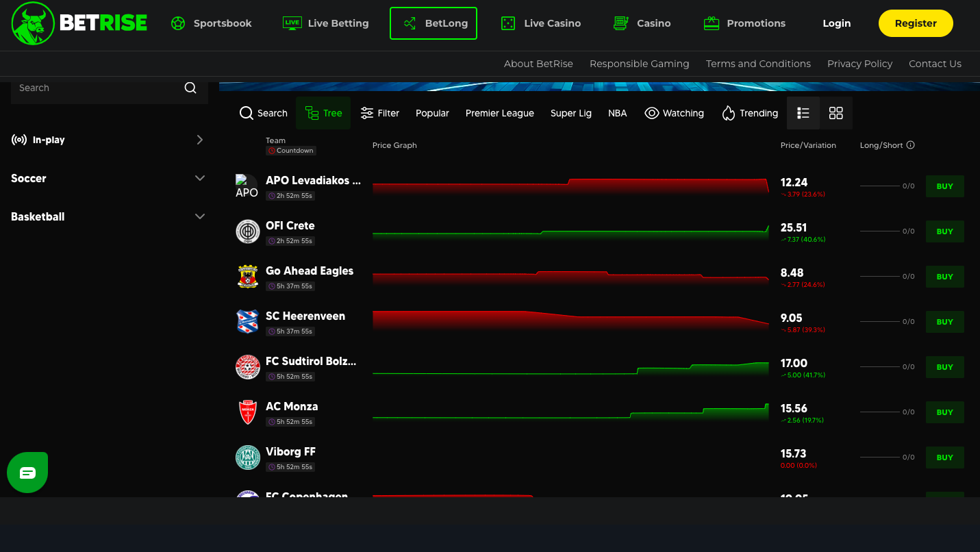Open the Filter options
Image resolution: width=980 pixels, height=552 pixels.
tap(380, 113)
